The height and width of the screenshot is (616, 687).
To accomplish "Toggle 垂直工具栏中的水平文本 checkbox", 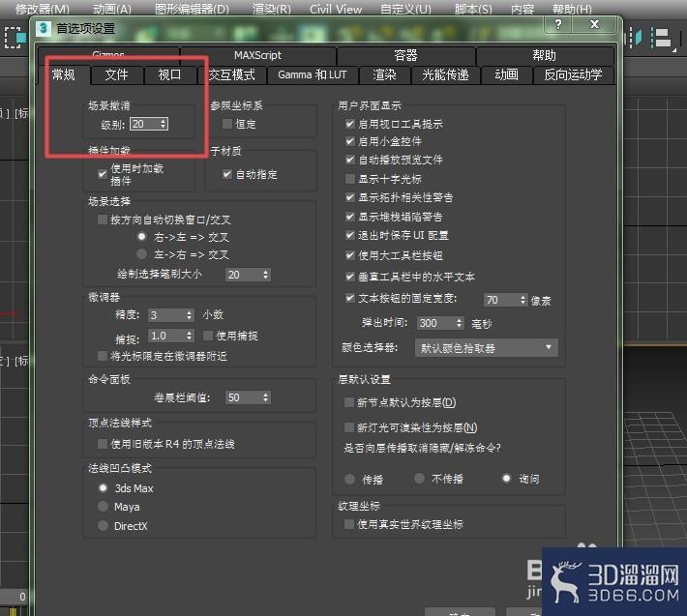I will [350, 277].
